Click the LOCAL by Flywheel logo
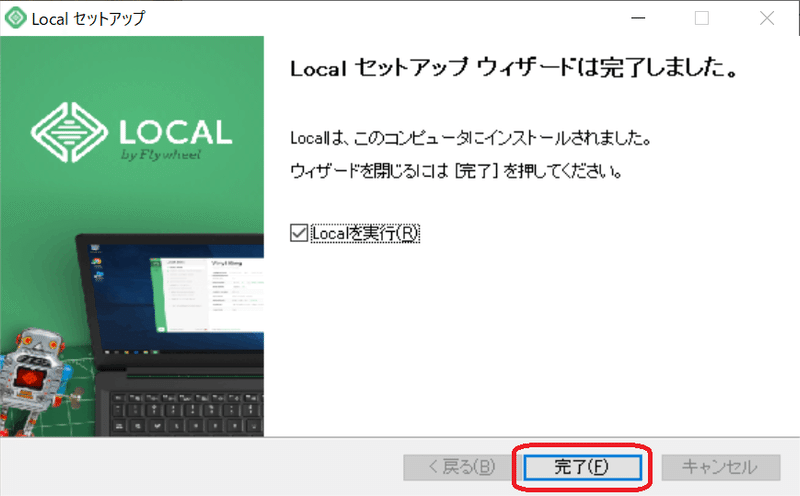800x496 pixels. [131, 133]
